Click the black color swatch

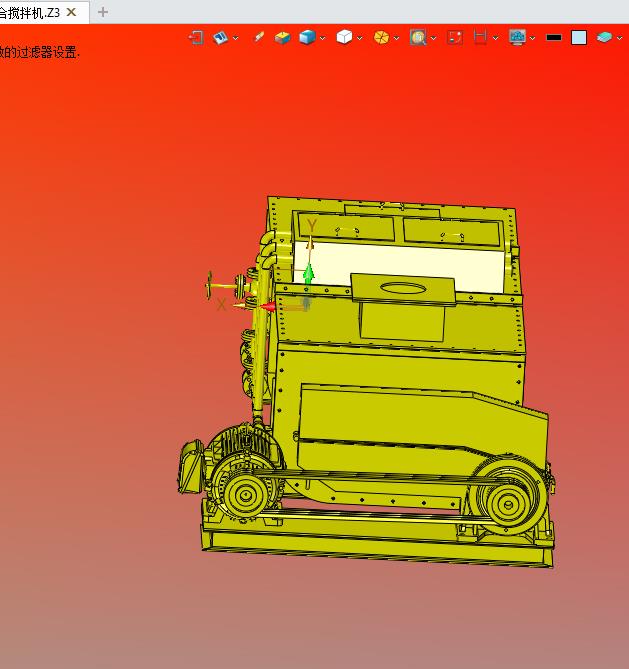(x=554, y=38)
